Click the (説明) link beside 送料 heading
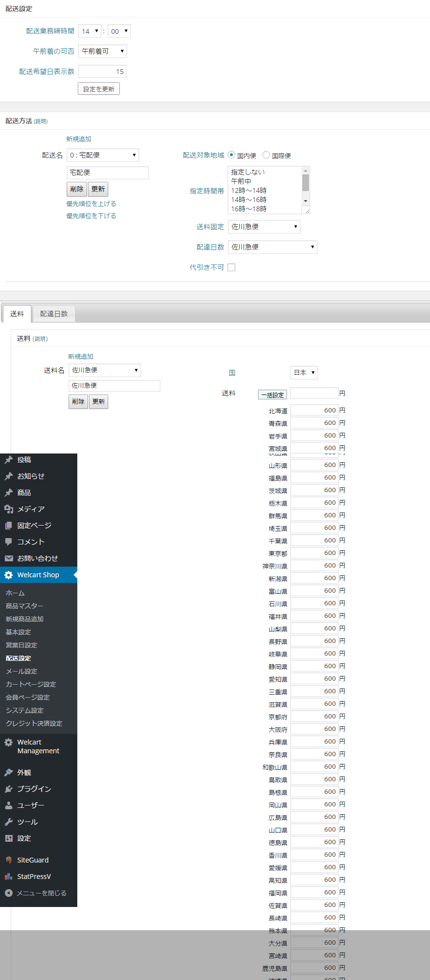This screenshot has height=980, width=430. tap(41, 339)
